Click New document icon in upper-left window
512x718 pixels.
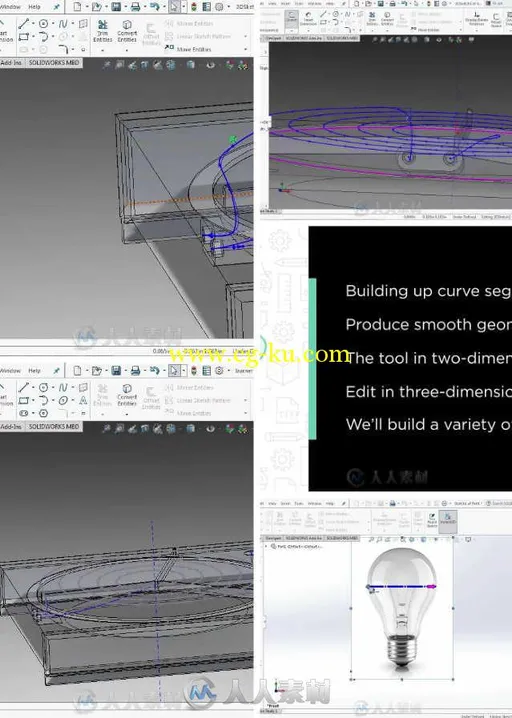pyautogui.click(x=77, y=7)
